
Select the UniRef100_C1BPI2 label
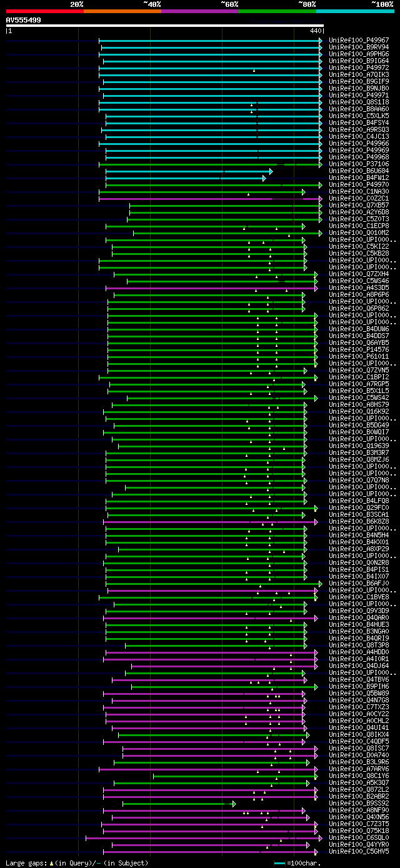359,377
